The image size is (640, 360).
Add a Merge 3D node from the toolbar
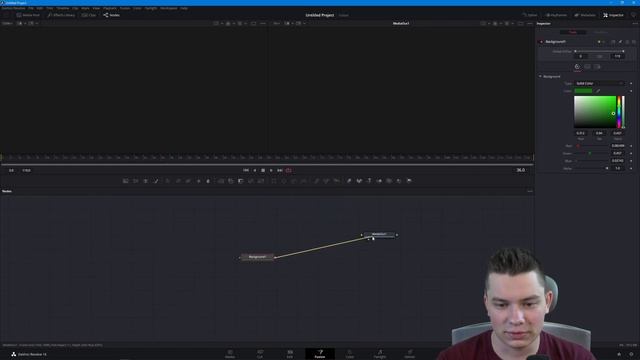click(x=379, y=181)
